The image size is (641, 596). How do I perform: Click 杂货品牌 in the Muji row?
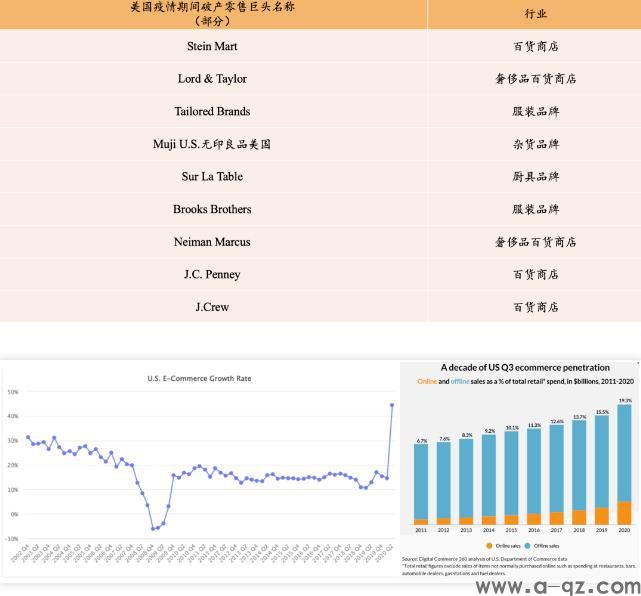(x=536, y=144)
